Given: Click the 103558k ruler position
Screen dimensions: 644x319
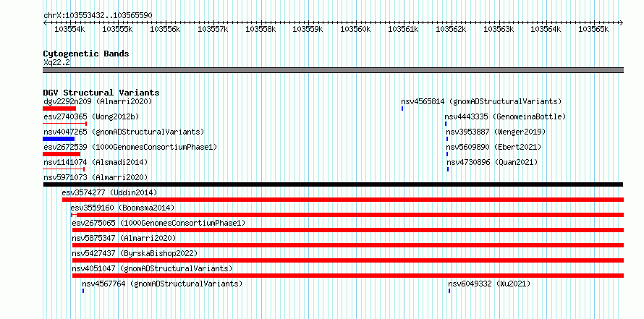Looking at the screenshot, I should coord(260,29).
